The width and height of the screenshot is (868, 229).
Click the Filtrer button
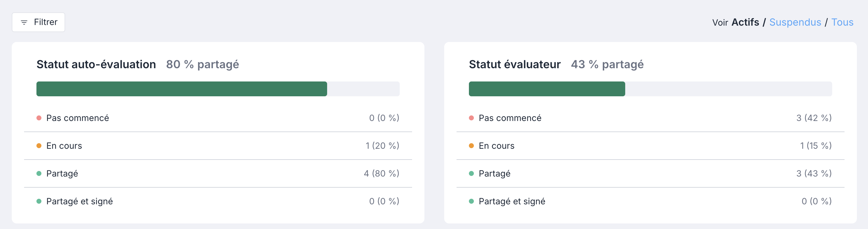coord(38,22)
